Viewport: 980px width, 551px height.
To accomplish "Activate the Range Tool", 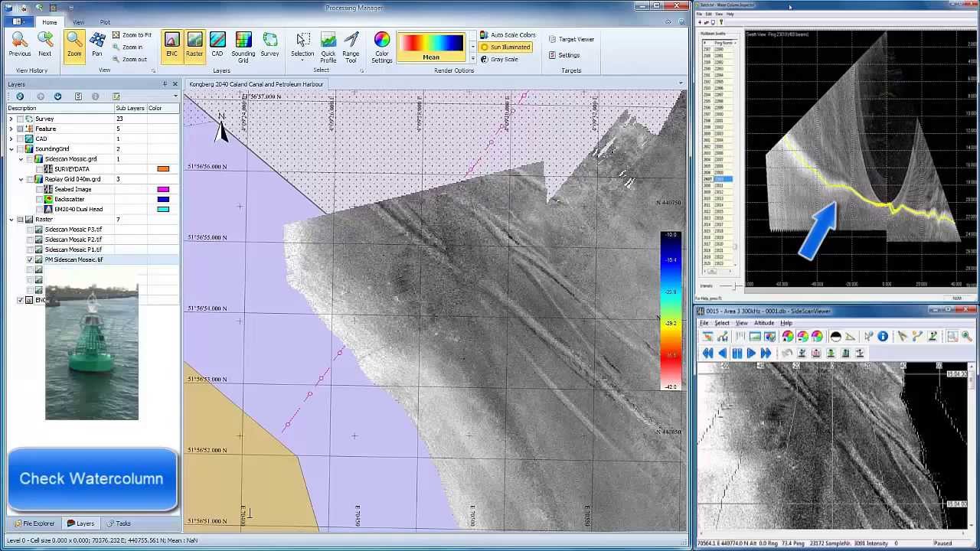I will (351, 46).
